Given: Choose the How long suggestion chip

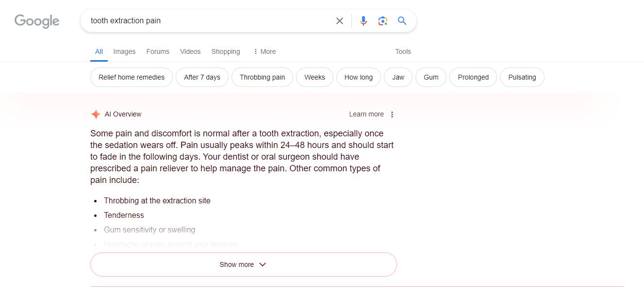Looking at the screenshot, I should point(359,77).
